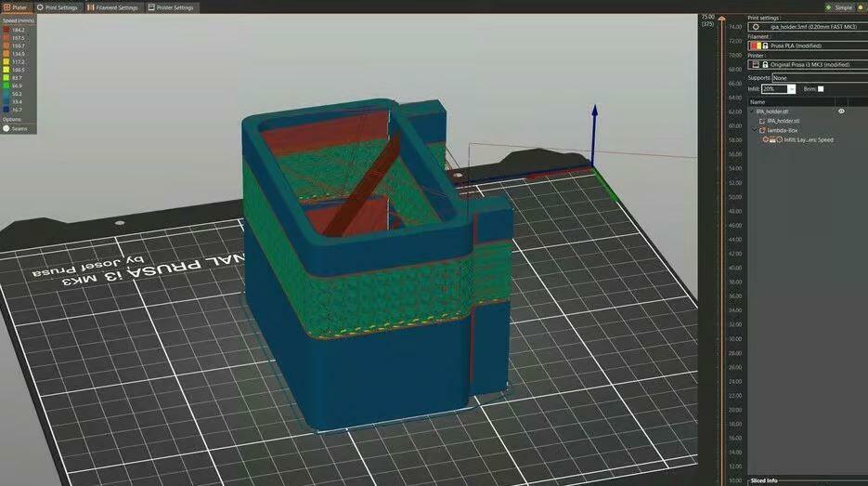868x486 pixels.
Task: Click the sliced IPA holder model
Action: point(376,266)
